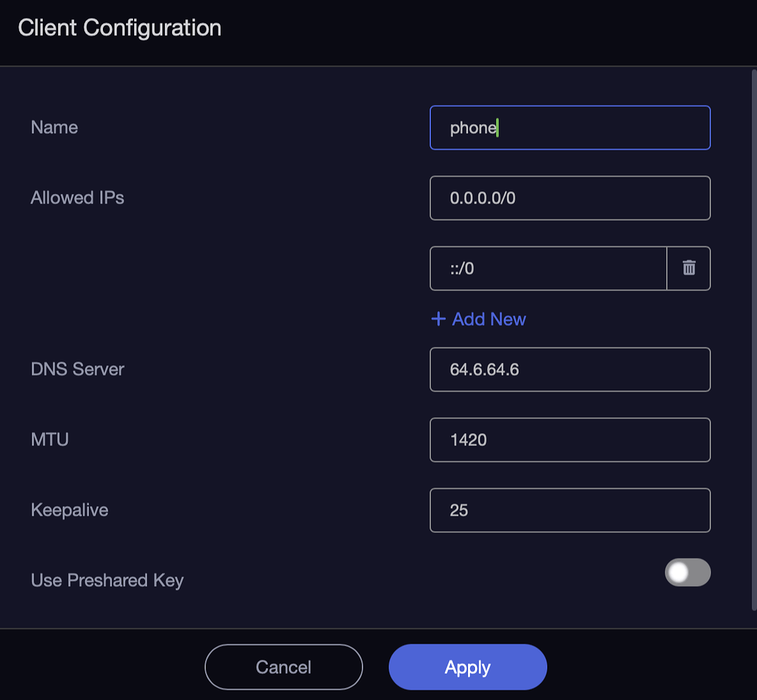Click the Keepalive label
The width and height of the screenshot is (757, 700).
(x=69, y=510)
